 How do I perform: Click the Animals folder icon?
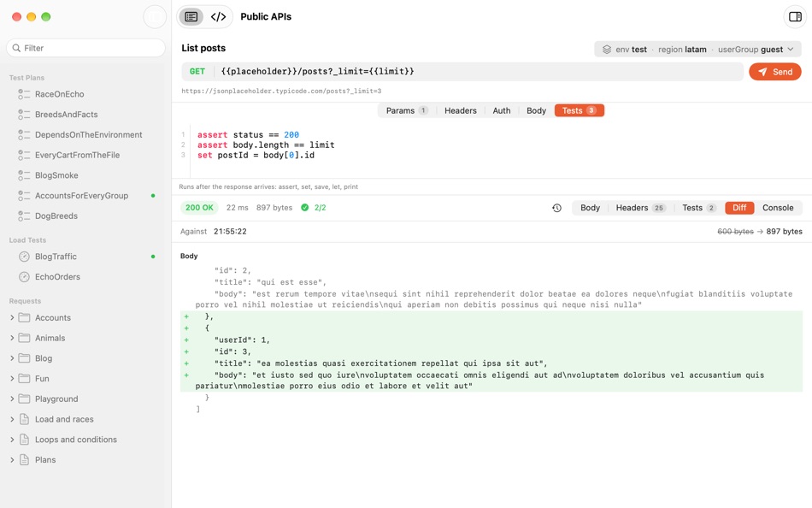point(24,338)
